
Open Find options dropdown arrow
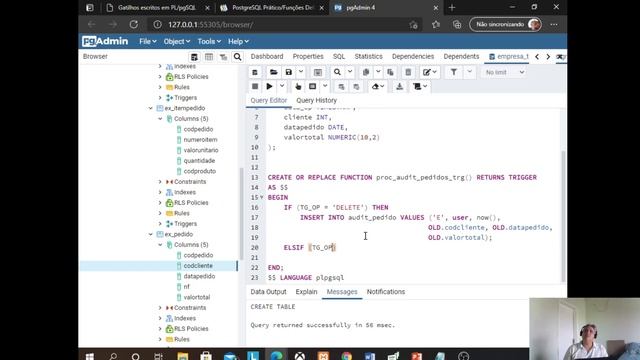pos(350,72)
